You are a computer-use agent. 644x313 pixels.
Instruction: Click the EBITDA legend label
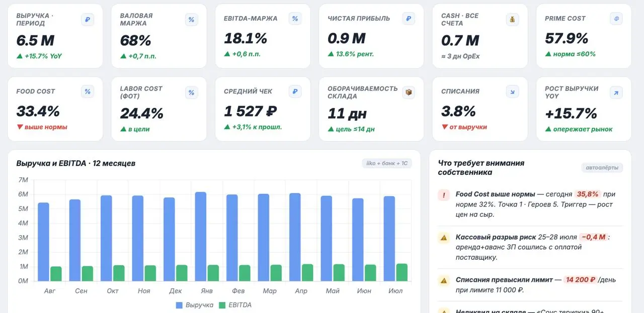click(240, 305)
